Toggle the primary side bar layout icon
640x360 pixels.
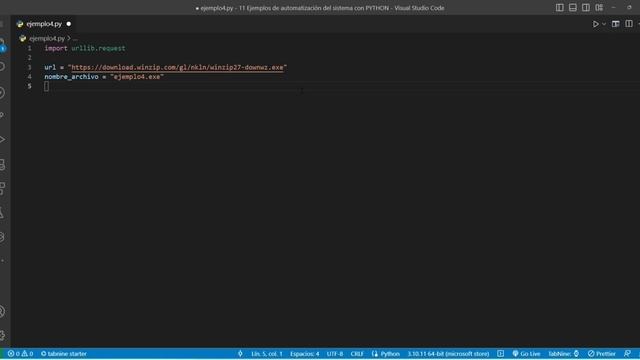560,8
